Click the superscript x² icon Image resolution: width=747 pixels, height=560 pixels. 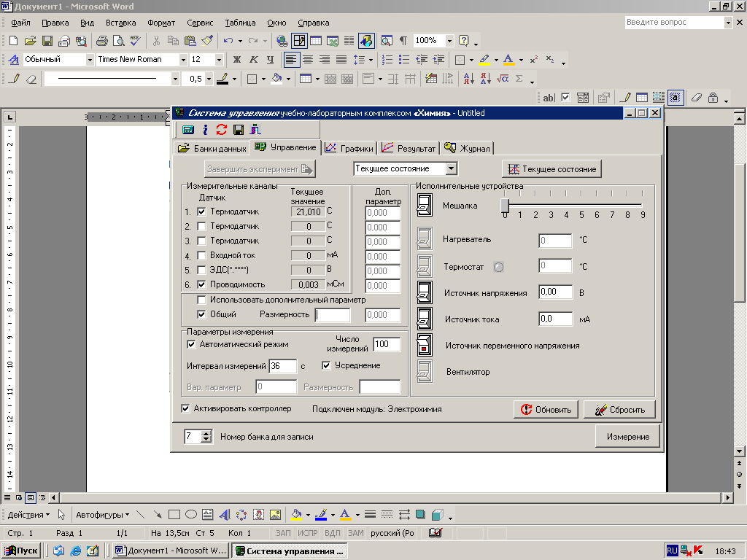[x=534, y=60]
